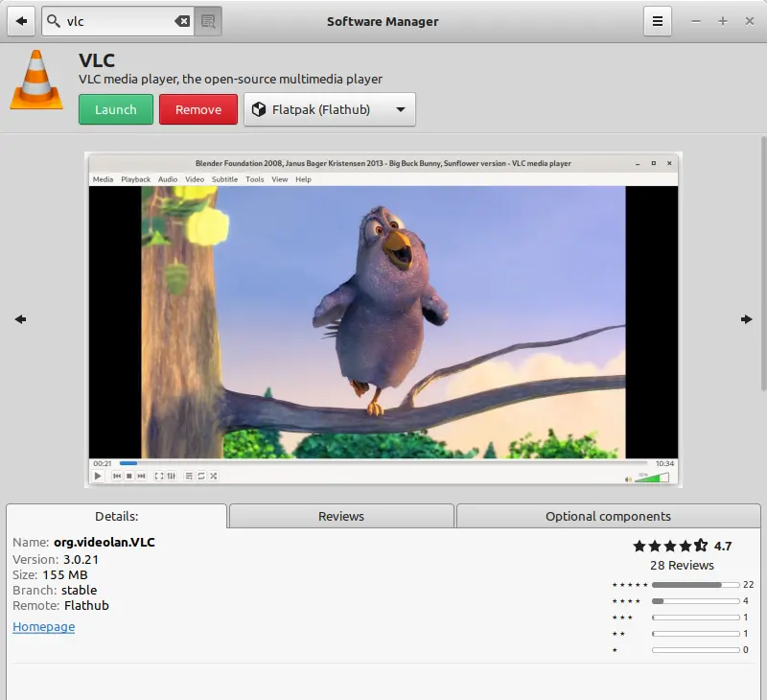
Task: Go back using the arrow button
Action: tap(21, 21)
